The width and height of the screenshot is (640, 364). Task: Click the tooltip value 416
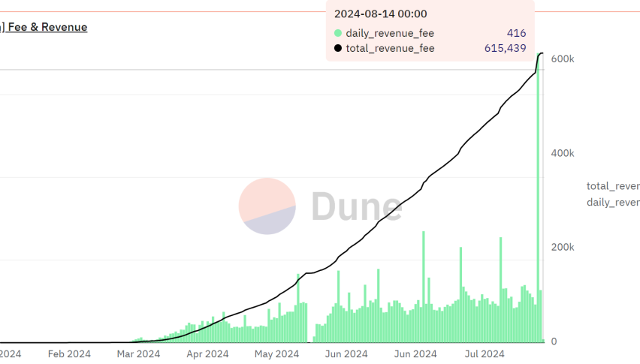point(516,33)
